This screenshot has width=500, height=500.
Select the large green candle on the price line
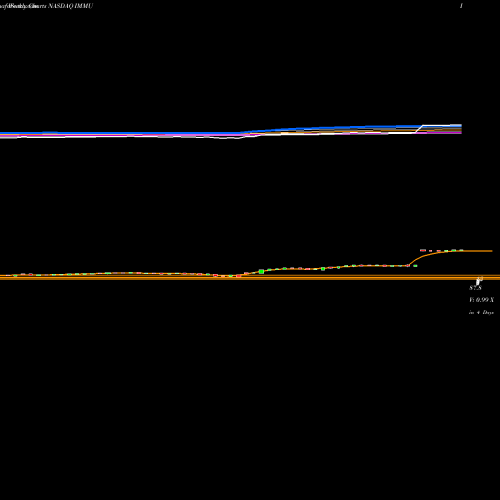[x=261, y=272]
